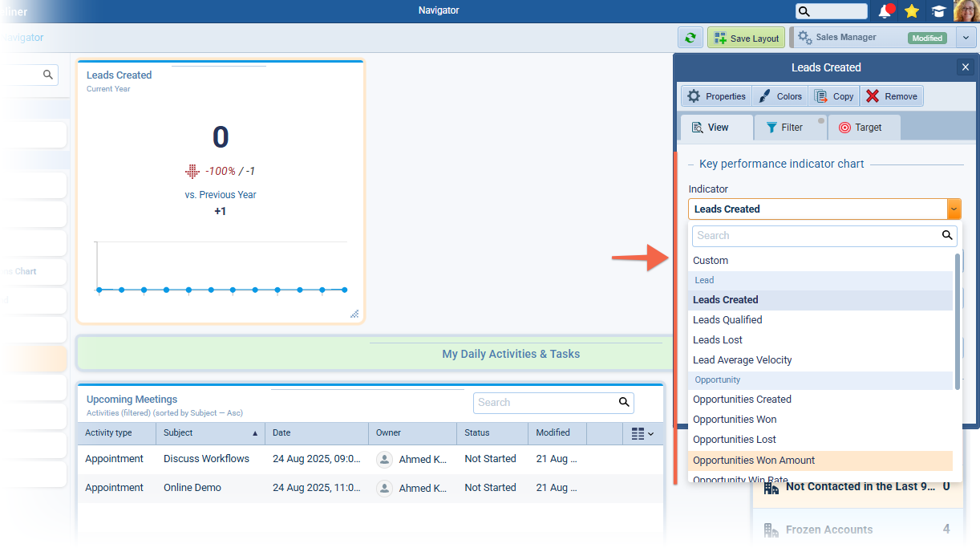The width and height of the screenshot is (980, 548).
Task: Click the user profile avatar
Action: pos(966,11)
